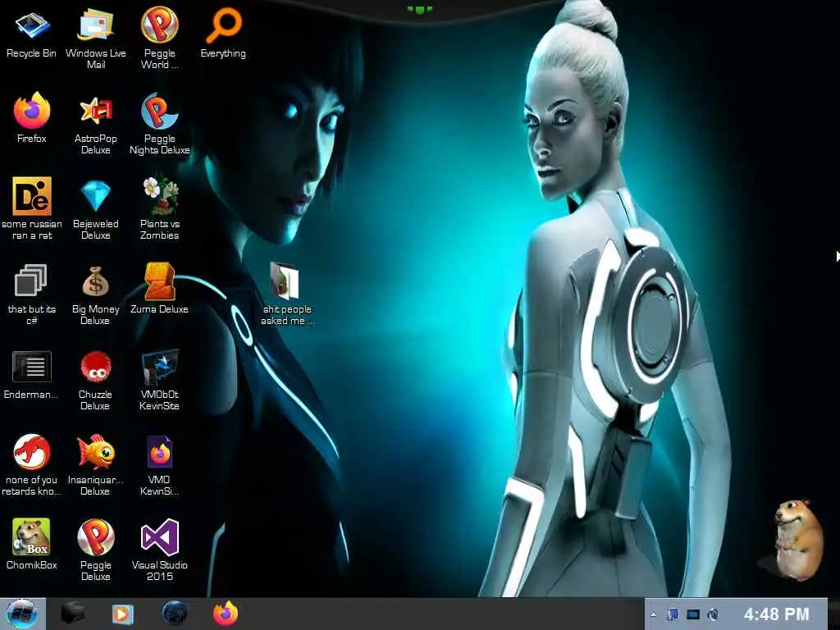The image size is (840, 630).
Task: Select the Enderman... desktop icon
Action: [32, 375]
